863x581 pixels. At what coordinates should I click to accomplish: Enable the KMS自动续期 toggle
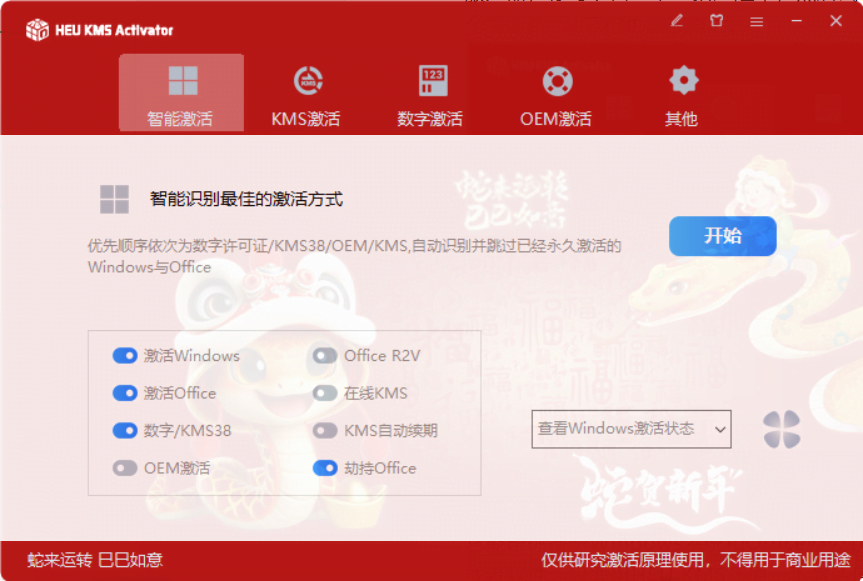point(325,430)
